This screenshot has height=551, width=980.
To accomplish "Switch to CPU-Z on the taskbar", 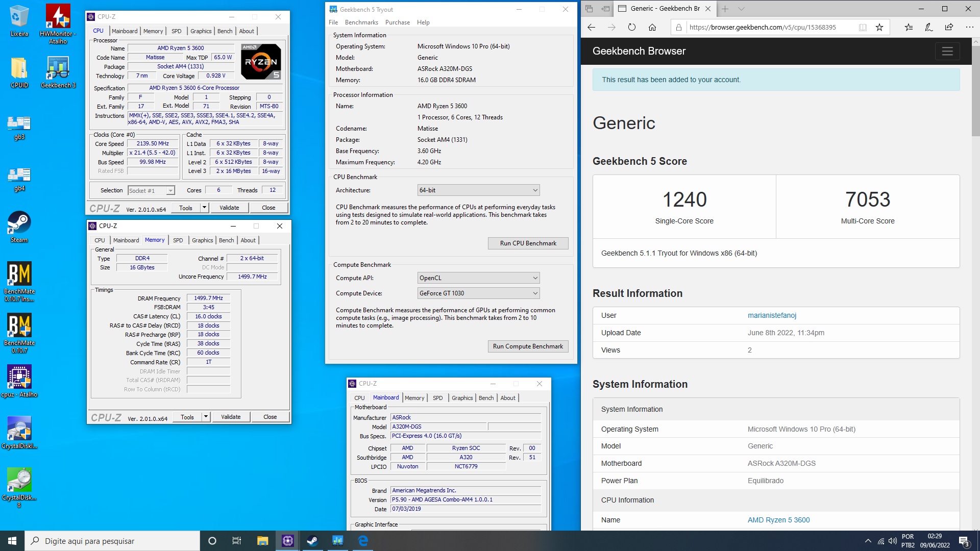I will click(288, 541).
